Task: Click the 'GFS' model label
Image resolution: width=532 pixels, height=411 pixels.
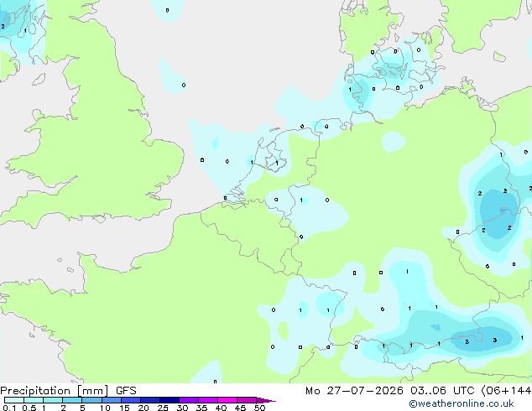Action: pos(126,391)
